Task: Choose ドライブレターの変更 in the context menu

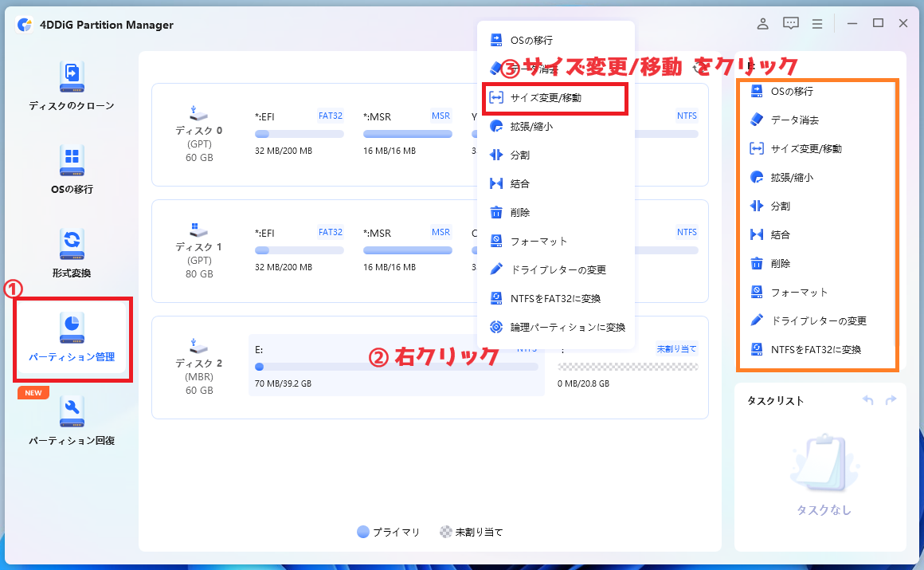Action: click(x=556, y=269)
